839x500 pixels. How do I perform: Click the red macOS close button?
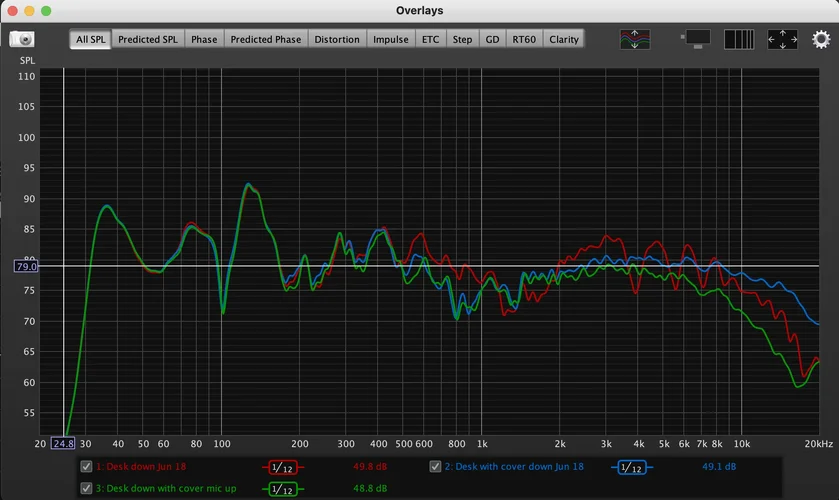click(x=11, y=10)
